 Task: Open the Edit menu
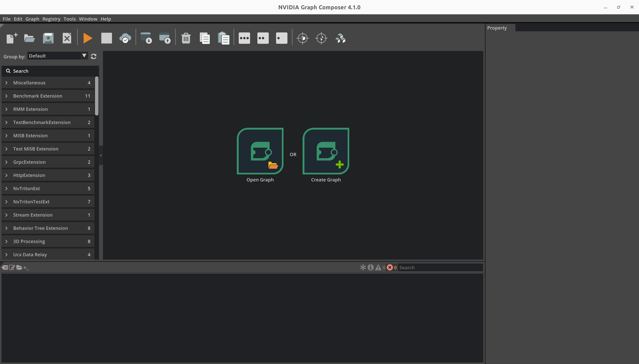pos(18,19)
